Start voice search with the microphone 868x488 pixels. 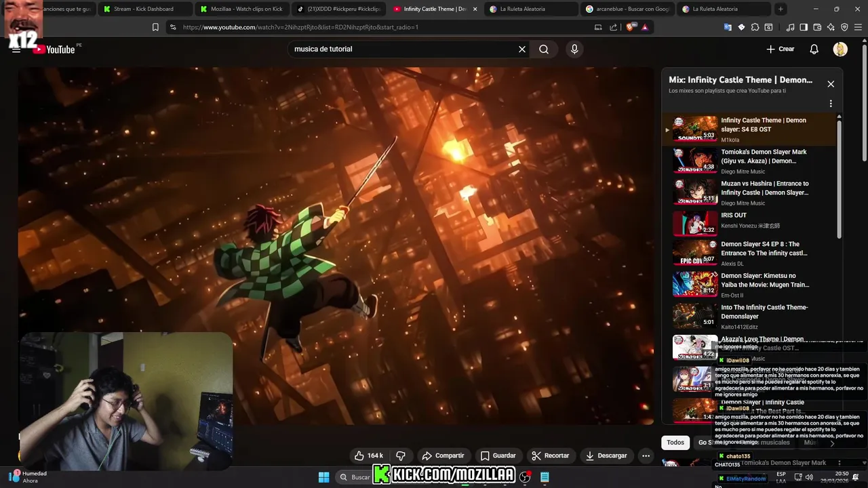coord(574,49)
